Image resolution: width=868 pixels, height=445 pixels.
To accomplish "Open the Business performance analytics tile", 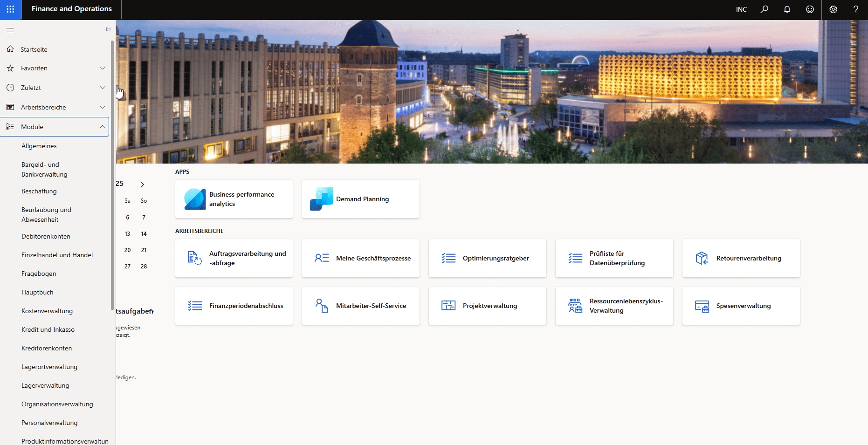I will click(x=234, y=199).
